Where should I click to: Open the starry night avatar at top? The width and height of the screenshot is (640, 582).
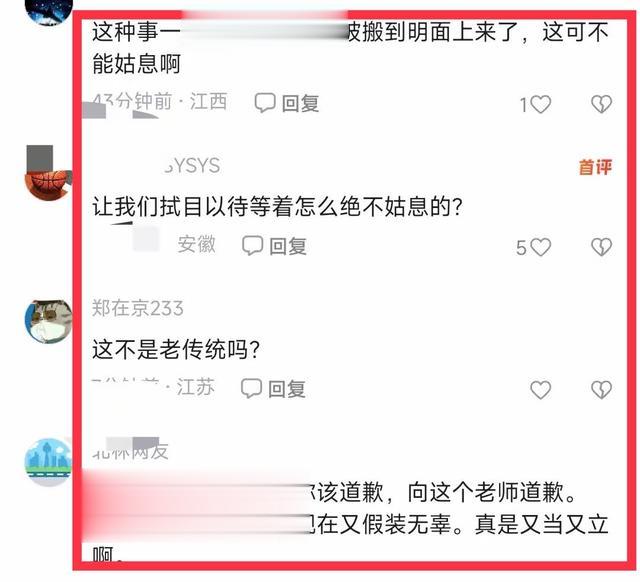point(49,12)
